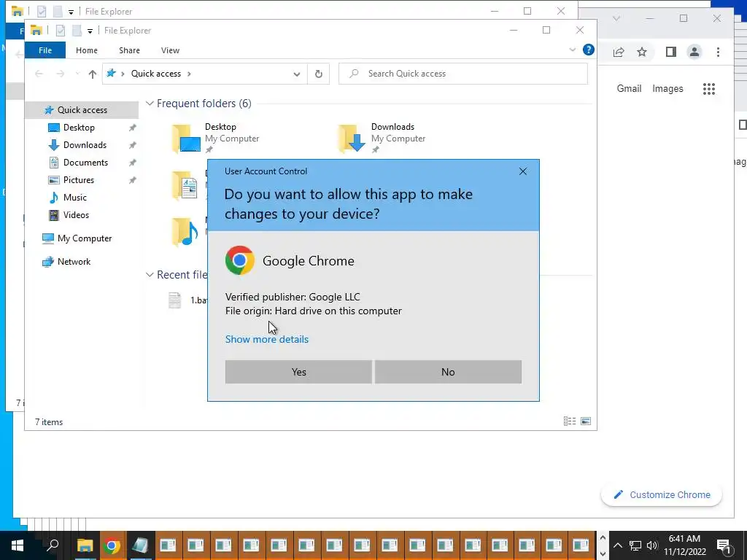
Task: Select Documents in navigation pane
Action: [86, 163]
